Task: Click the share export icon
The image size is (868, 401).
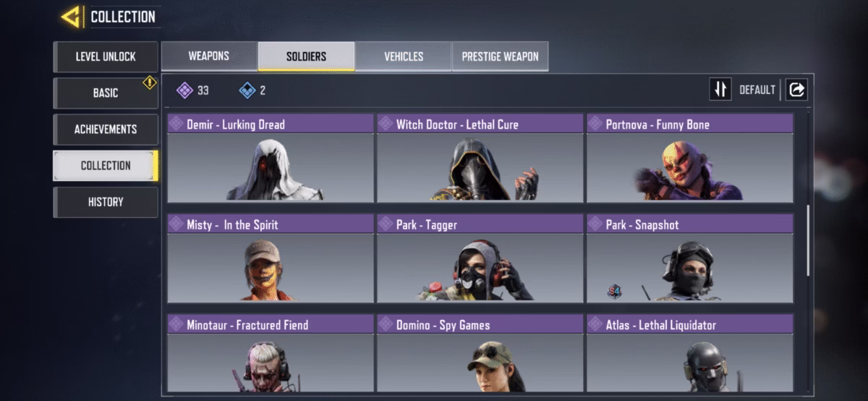Action: click(796, 90)
